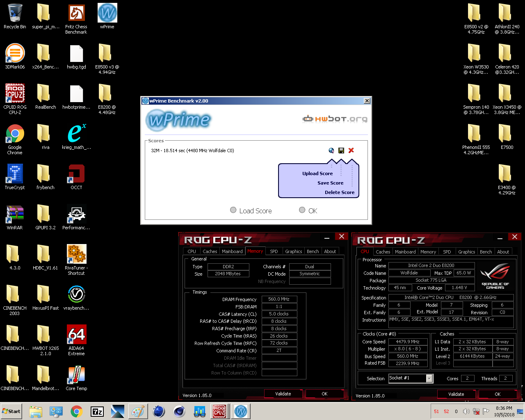The image size is (525, 420).
Task: Open the 3DMark06 desktop shortcut
Action: [15, 56]
